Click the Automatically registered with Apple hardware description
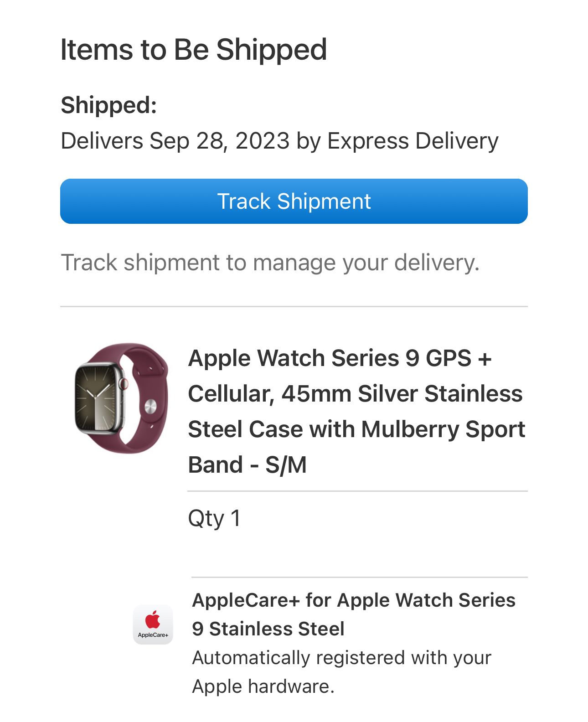The width and height of the screenshot is (588, 722). tap(341, 672)
